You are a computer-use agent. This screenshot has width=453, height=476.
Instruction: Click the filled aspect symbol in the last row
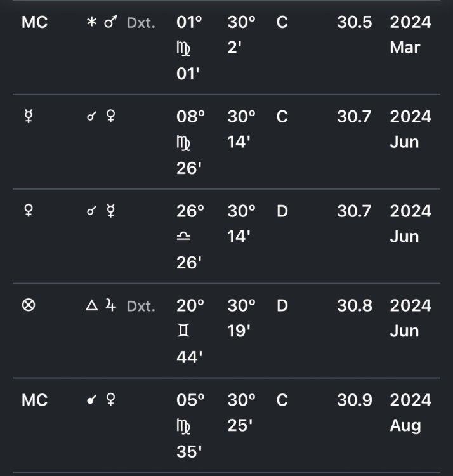pos(91,401)
